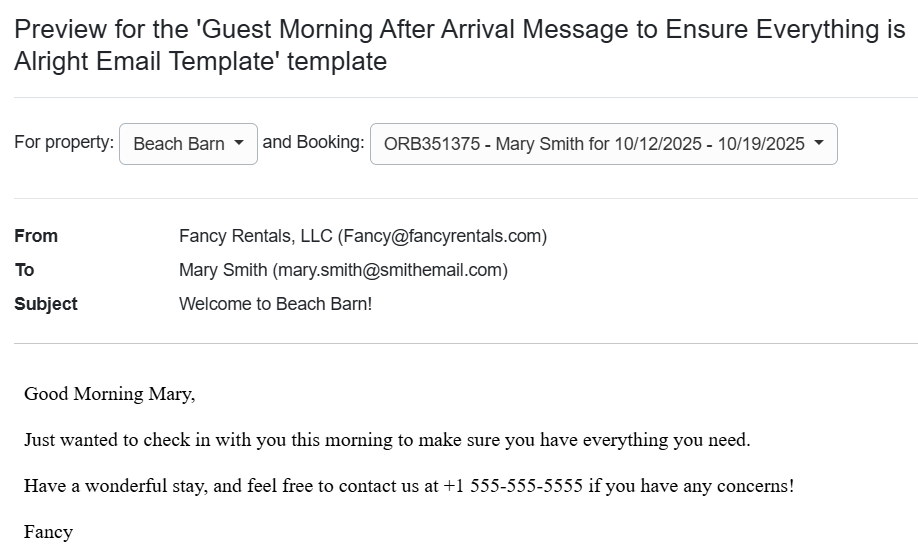Click the 'Subject' field label
Viewport: 918px width, 553px height.
click(x=46, y=304)
